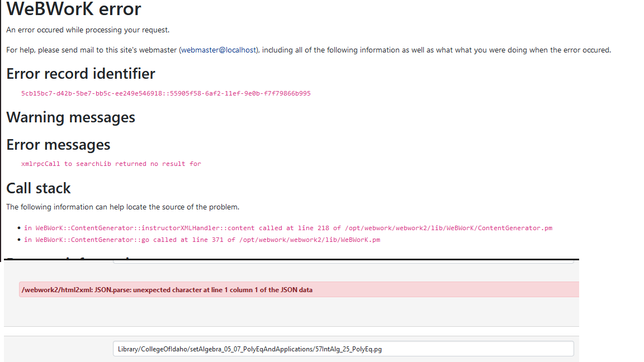Click the 'Warning messages' heading
This screenshot has height=362, width=644.
click(70, 117)
